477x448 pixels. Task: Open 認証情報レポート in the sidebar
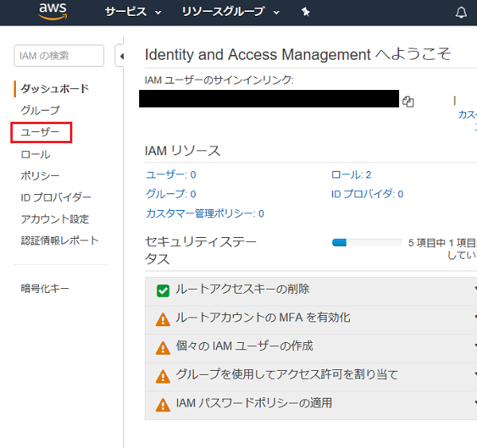pyautogui.click(x=60, y=240)
